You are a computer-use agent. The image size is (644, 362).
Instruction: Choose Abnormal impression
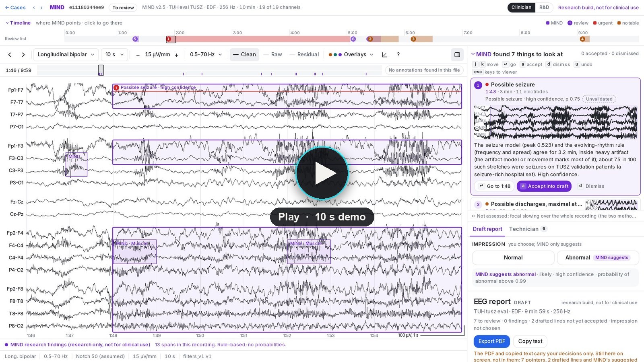tap(598, 257)
